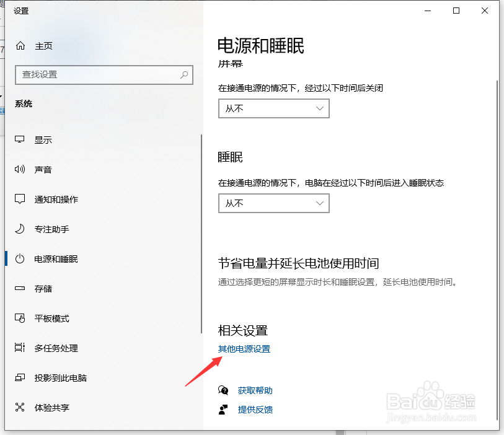504x435 pixels.
Task: Click the feedback person icon
Action: [x=223, y=410]
